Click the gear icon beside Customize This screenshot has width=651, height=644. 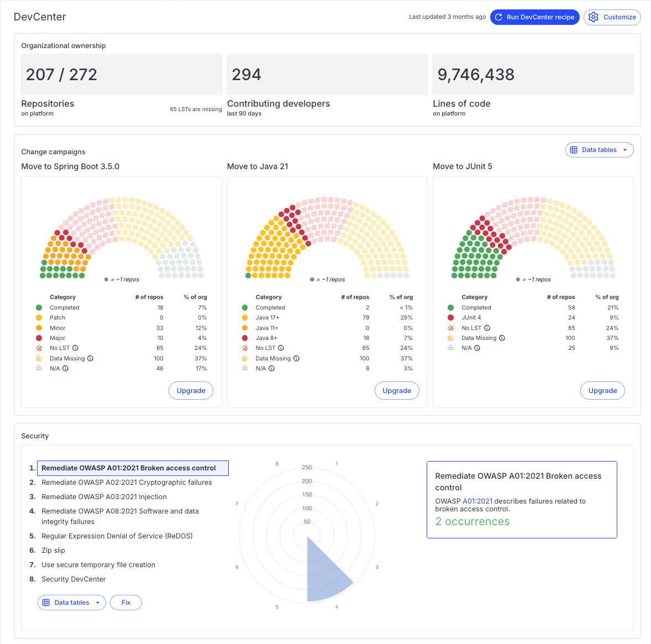[594, 17]
